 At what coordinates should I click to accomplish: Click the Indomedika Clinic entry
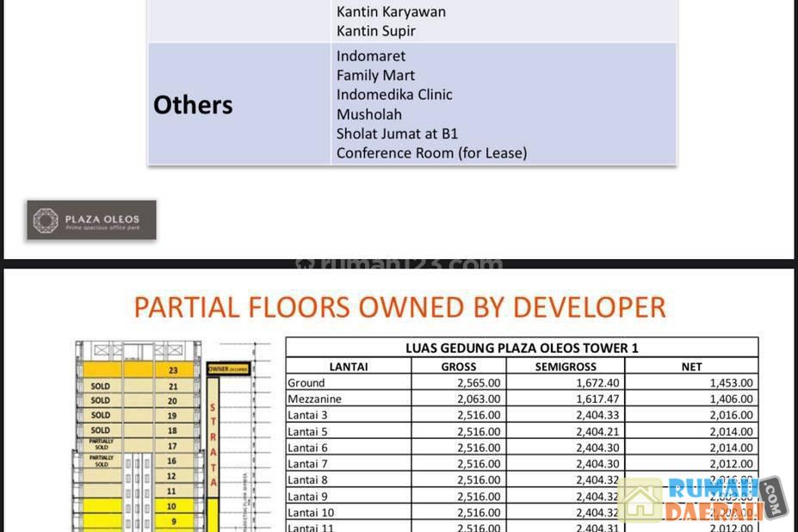pyautogui.click(x=394, y=95)
